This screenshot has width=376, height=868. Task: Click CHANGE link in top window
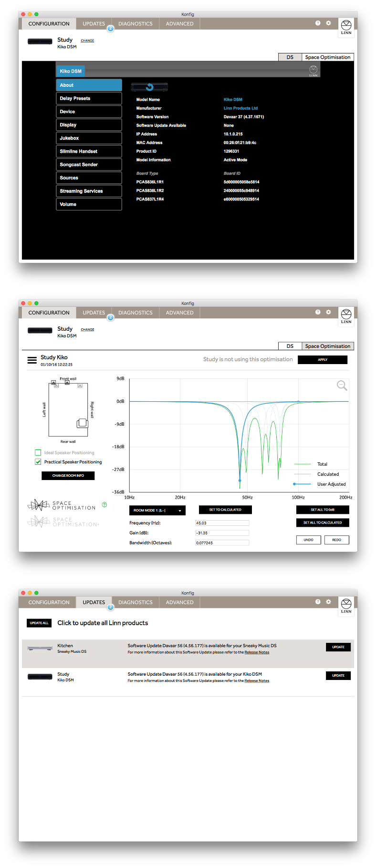pyautogui.click(x=87, y=41)
